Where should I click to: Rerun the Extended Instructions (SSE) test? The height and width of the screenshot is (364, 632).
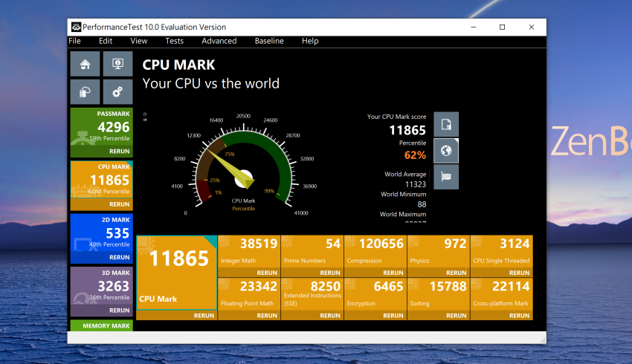coord(330,316)
